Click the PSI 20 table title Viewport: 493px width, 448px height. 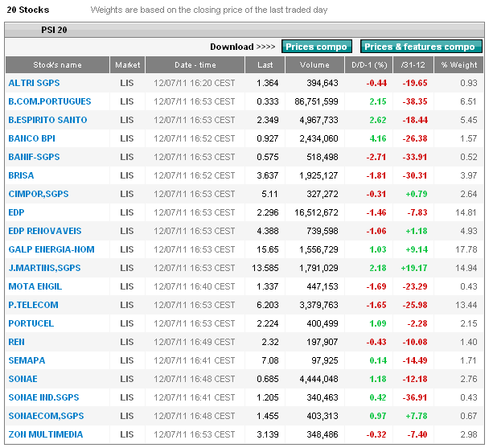[54, 30]
